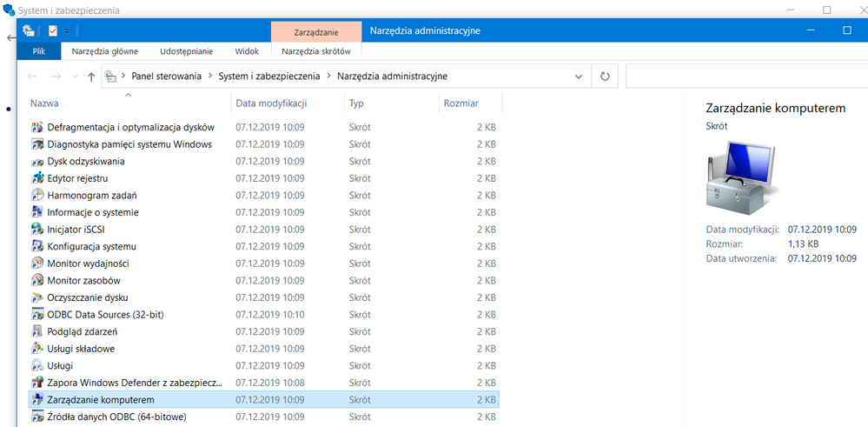Open the Plik menu
Image resolution: width=868 pixels, height=427 pixels.
[39, 51]
